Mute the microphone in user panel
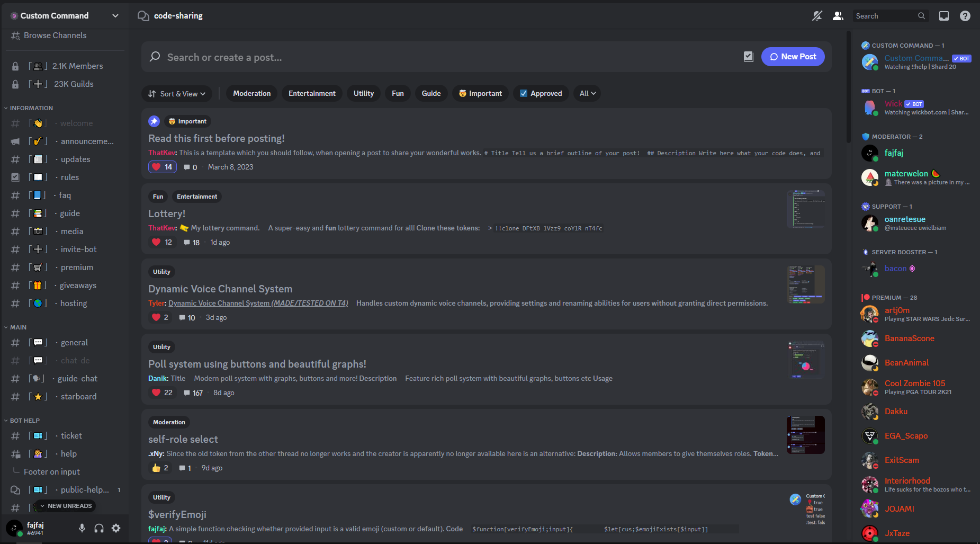Image resolution: width=980 pixels, height=544 pixels. pyautogui.click(x=82, y=528)
